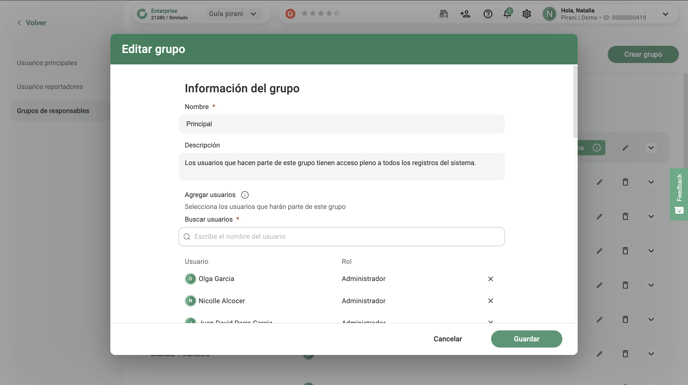Expand the first group row chevron
Screen dimensions: 688x385
[651, 148]
